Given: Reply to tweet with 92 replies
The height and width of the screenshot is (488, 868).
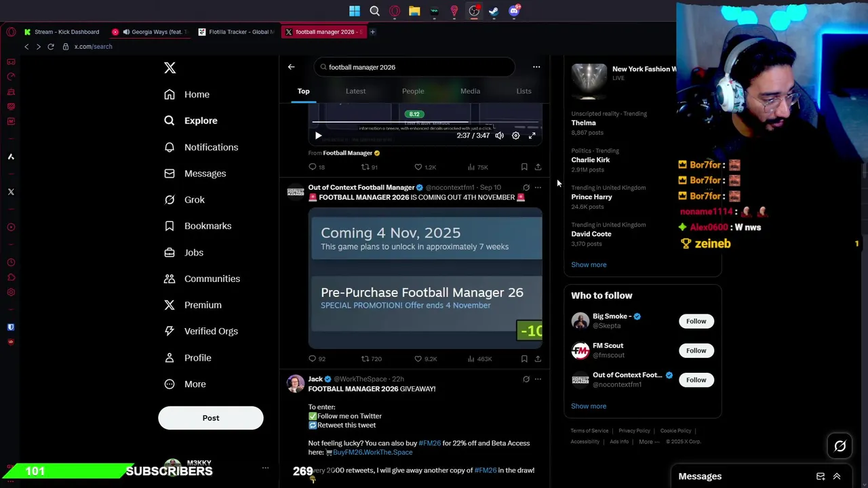Looking at the screenshot, I should point(317,359).
